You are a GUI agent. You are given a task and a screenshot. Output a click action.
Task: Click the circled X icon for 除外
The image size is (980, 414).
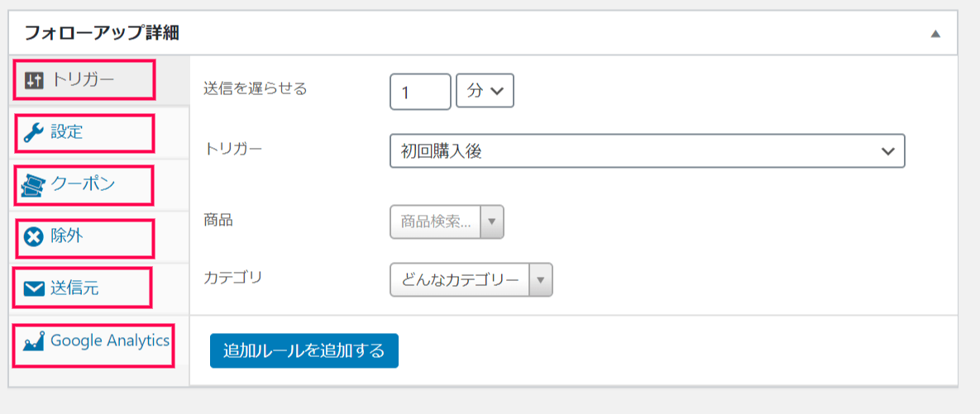33,237
